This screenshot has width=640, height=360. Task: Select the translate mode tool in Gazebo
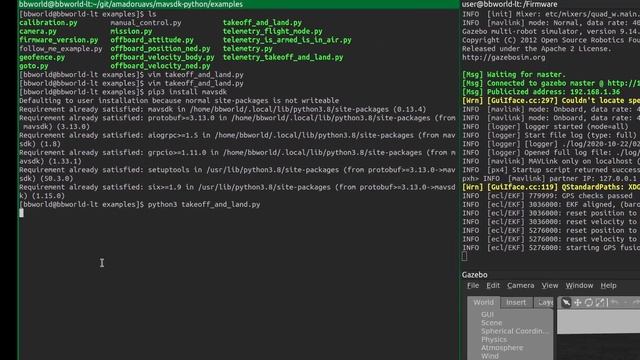point(578,302)
